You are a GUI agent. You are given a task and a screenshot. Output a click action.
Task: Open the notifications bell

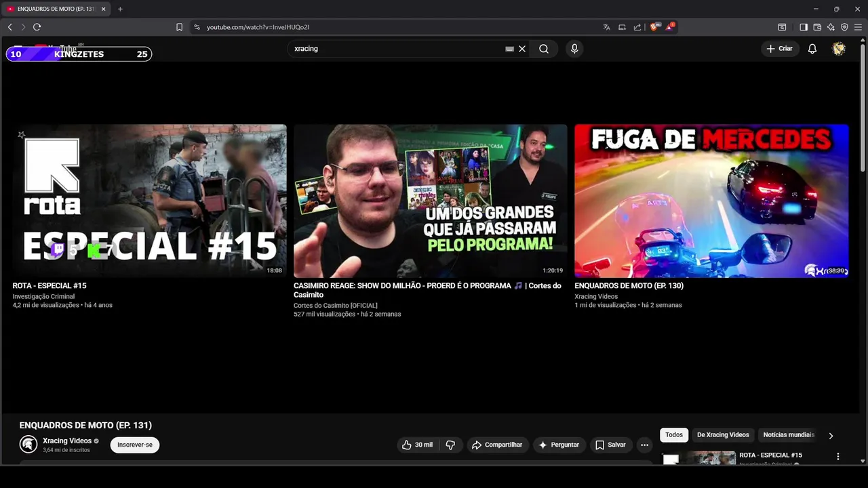tap(812, 49)
